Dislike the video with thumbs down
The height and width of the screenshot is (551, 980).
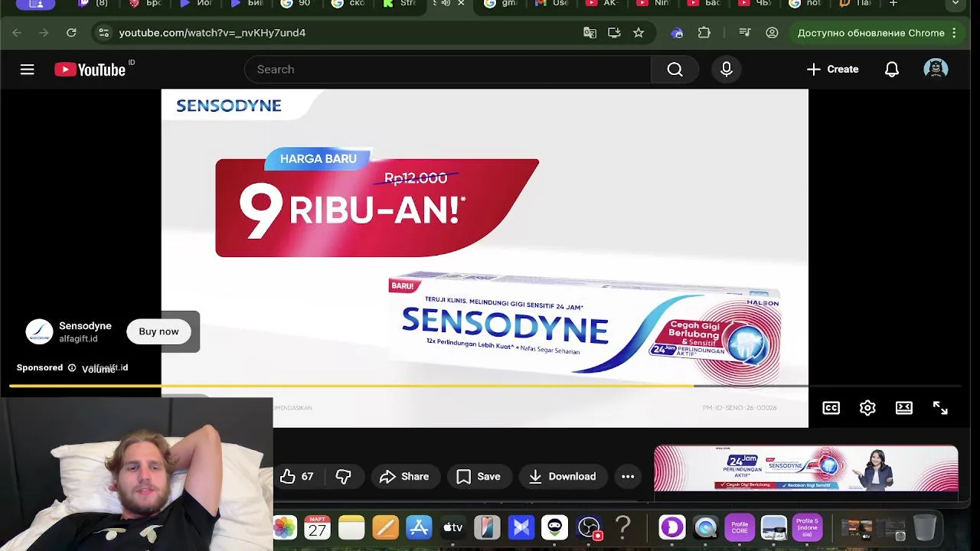click(x=343, y=476)
